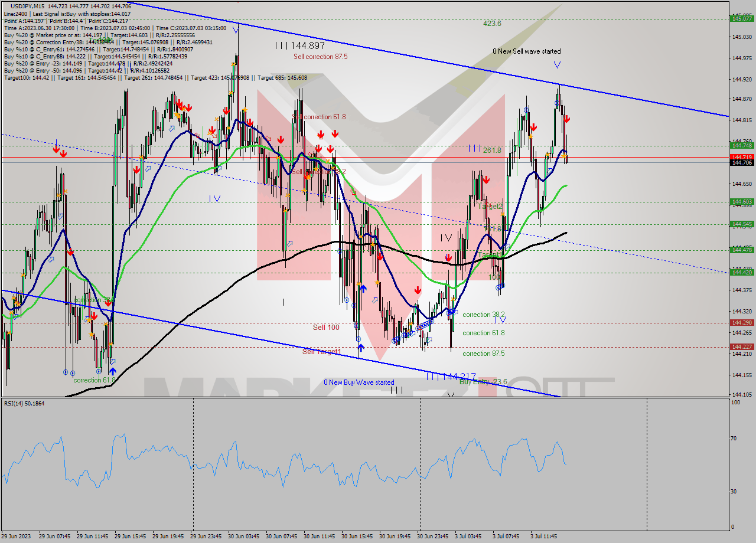Click the '261.8' extension label
The height and width of the screenshot is (543, 756).
point(492,151)
